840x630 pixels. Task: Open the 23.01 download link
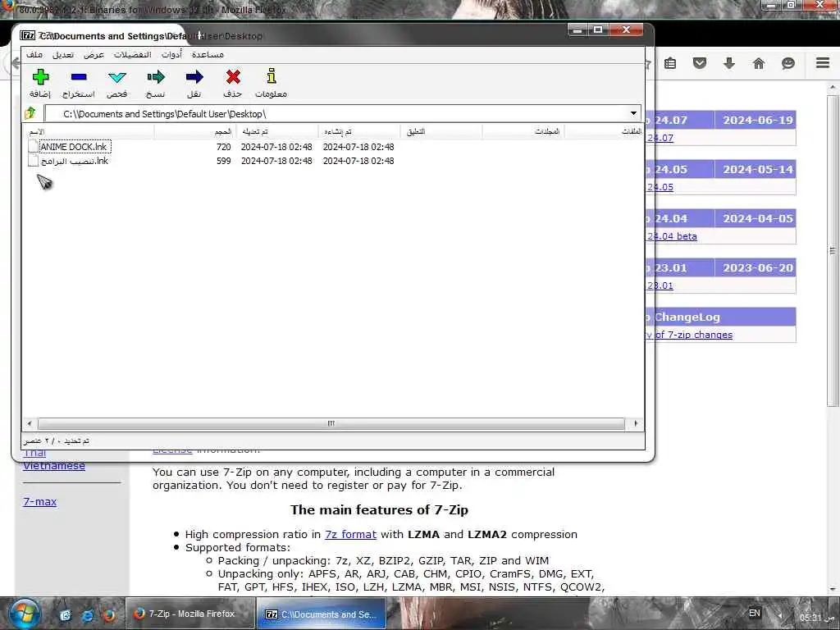point(660,285)
